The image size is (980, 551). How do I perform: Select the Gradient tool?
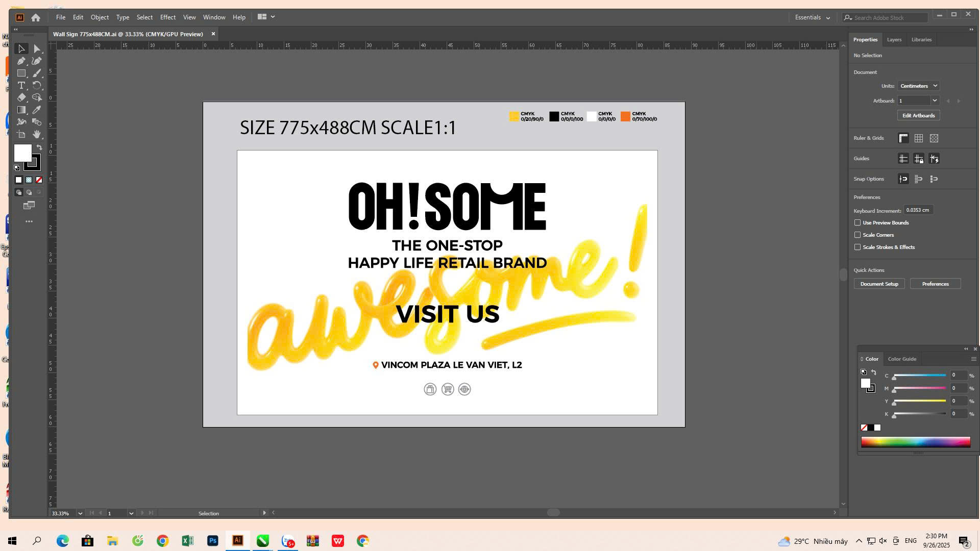click(21, 110)
